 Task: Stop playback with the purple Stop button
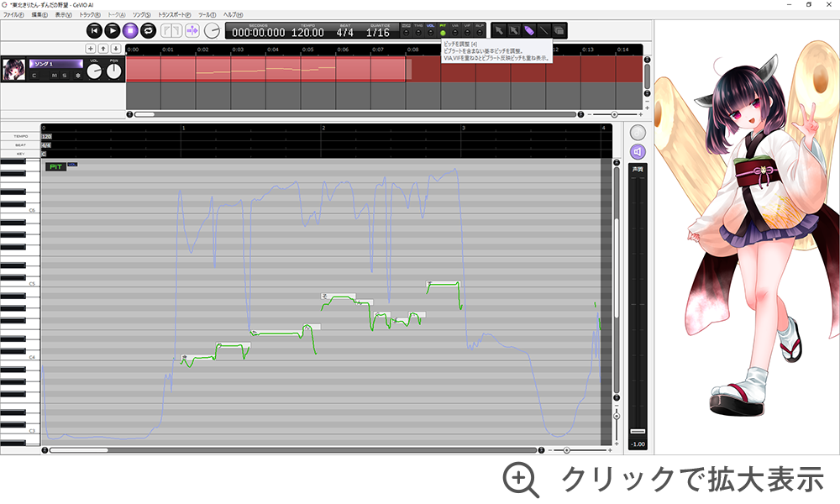point(130,30)
